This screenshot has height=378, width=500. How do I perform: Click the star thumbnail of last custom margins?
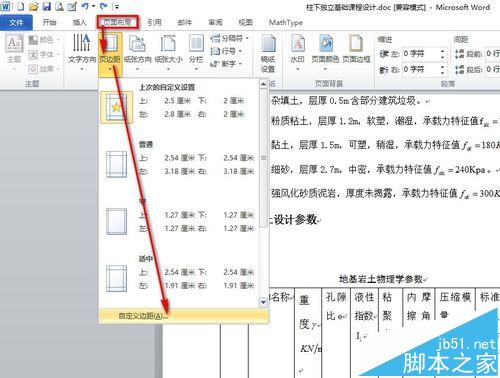click(x=116, y=107)
